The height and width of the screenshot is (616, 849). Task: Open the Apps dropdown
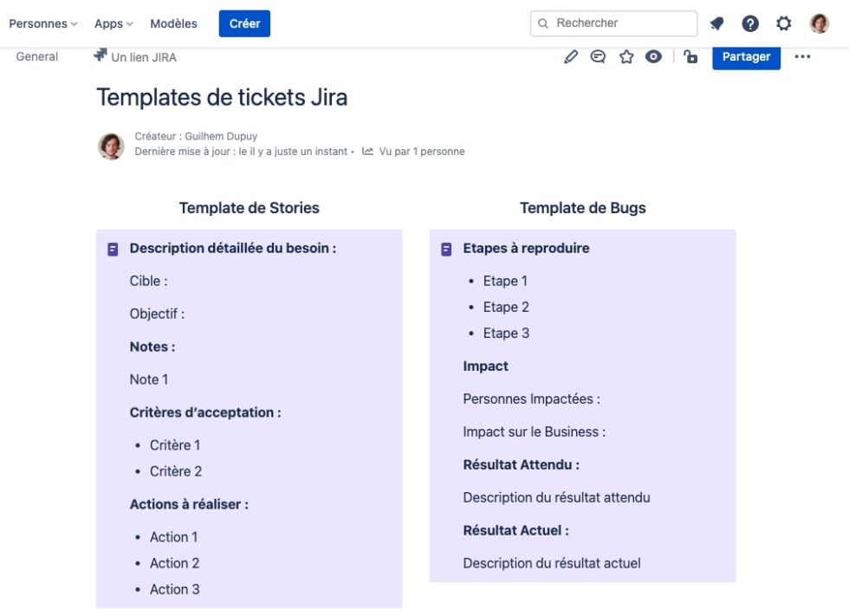pyautogui.click(x=112, y=23)
